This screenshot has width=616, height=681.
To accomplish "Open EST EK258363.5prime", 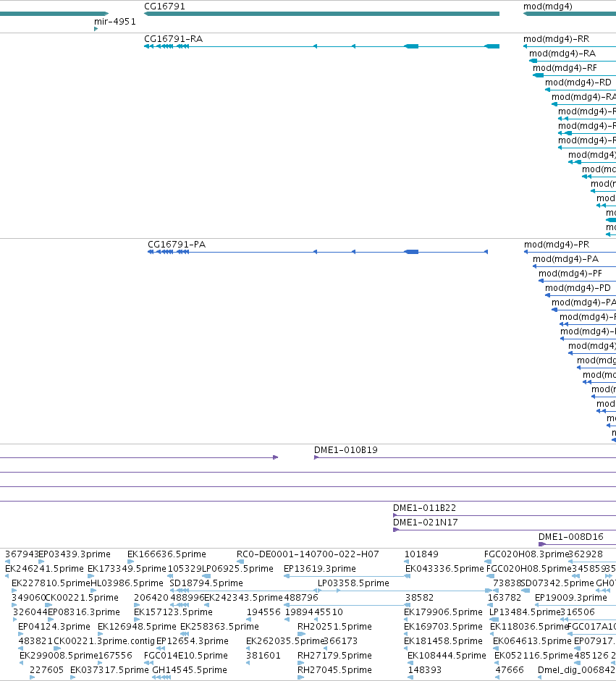I will (219, 626).
